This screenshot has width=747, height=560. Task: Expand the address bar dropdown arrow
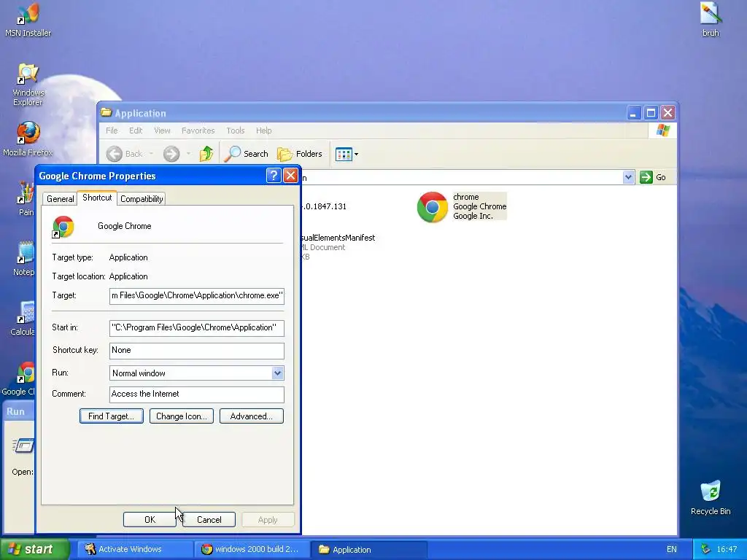pyautogui.click(x=628, y=177)
